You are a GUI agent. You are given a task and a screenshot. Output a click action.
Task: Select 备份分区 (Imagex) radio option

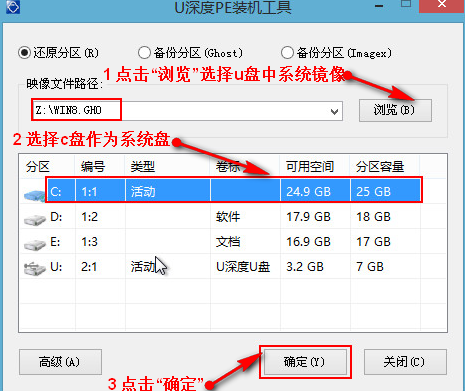pyautogui.click(x=287, y=53)
